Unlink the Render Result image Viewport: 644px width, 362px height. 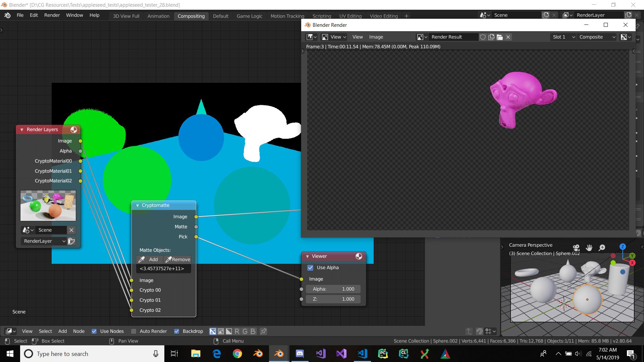click(508, 37)
